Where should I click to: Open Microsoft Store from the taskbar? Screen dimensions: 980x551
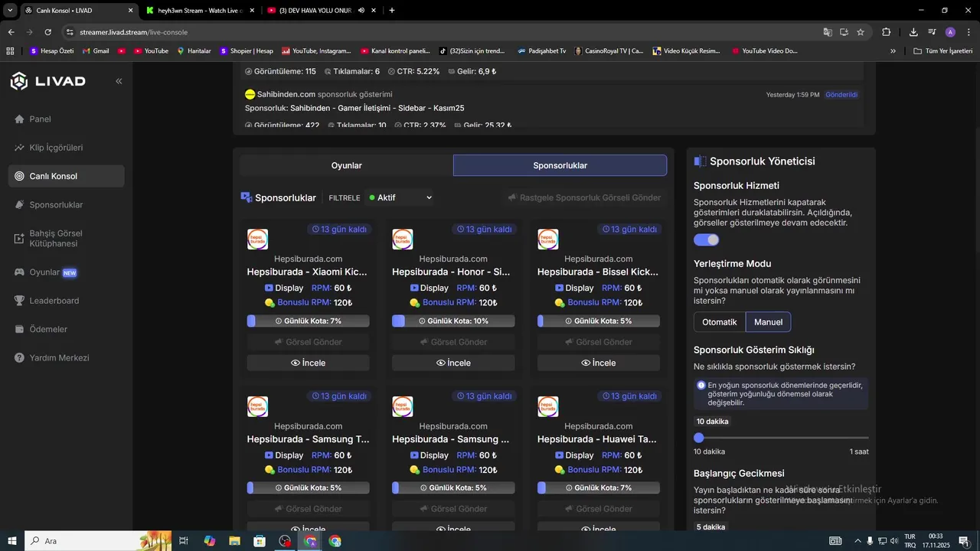point(260,541)
